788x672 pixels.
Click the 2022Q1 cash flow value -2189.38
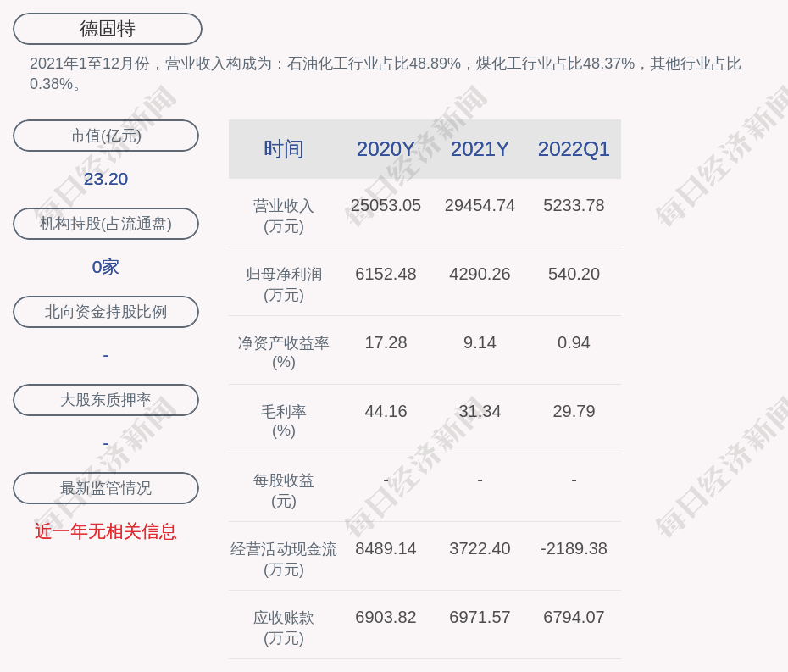574,548
